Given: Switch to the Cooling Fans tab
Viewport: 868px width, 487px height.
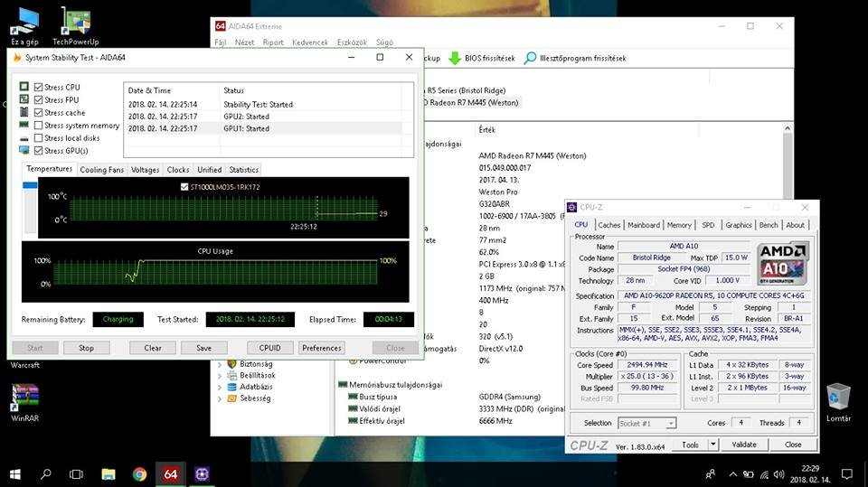Looking at the screenshot, I should pyautogui.click(x=102, y=170).
